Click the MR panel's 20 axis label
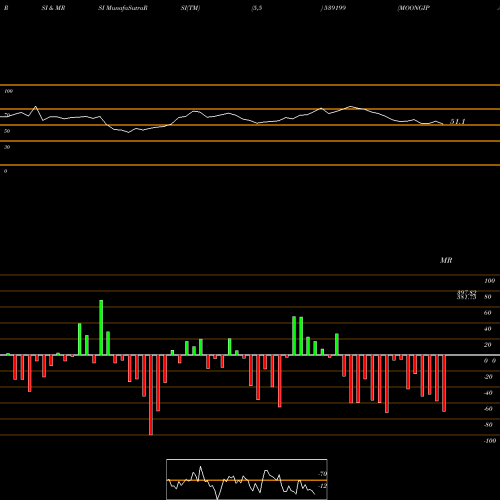 point(488,345)
